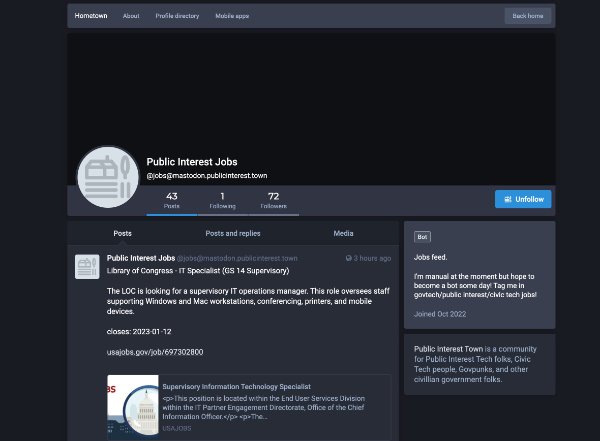600x441 pixels.
Task: Click the globe visibility icon on the post
Action: coord(349,258)
